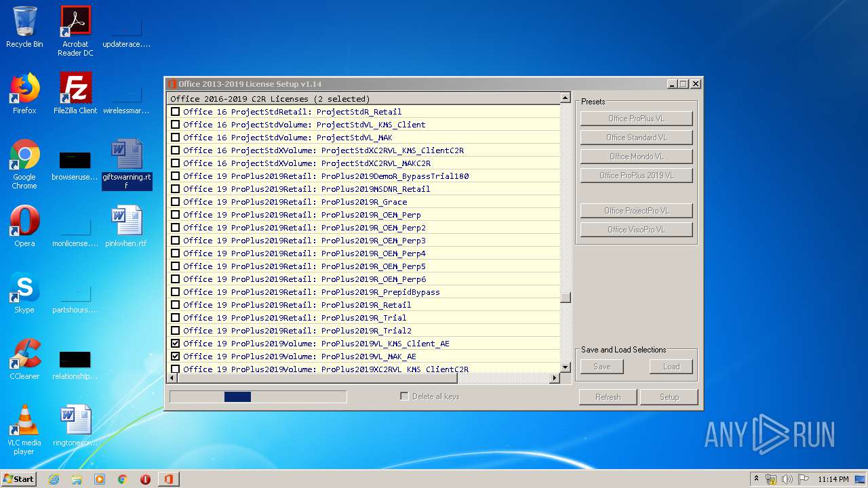Click the horizontal scroll left arrow
The width and height of the screenshot is (868, 488).
point(172,378)
